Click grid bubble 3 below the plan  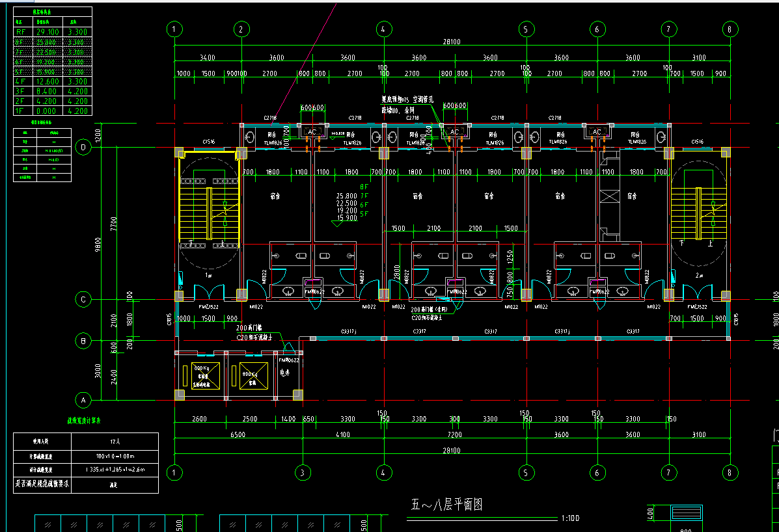click(x=301, y=472)
